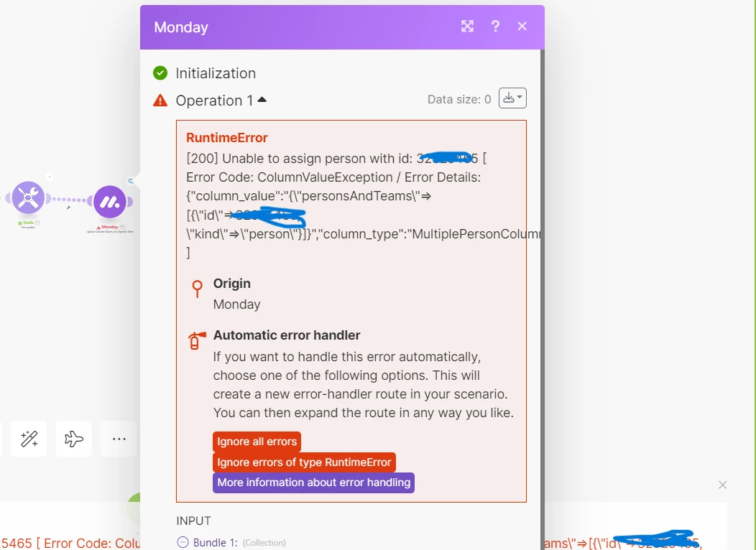756x550 pixels.
Task: Open the download output bundles dropdown
Action: 512,98
